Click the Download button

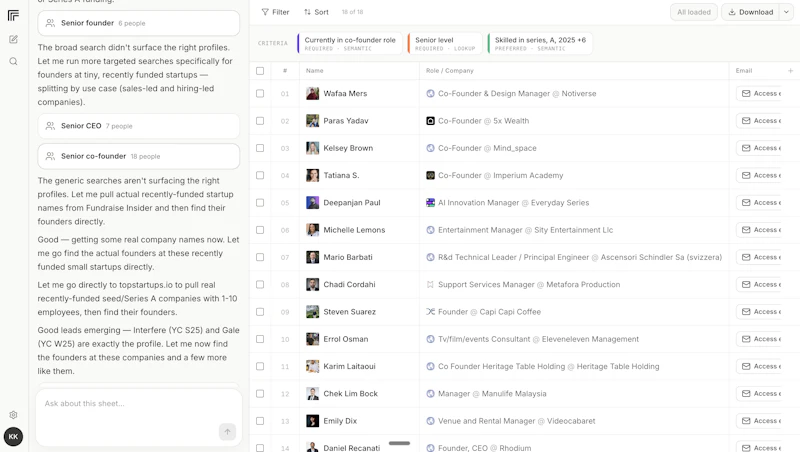(751, 12)
